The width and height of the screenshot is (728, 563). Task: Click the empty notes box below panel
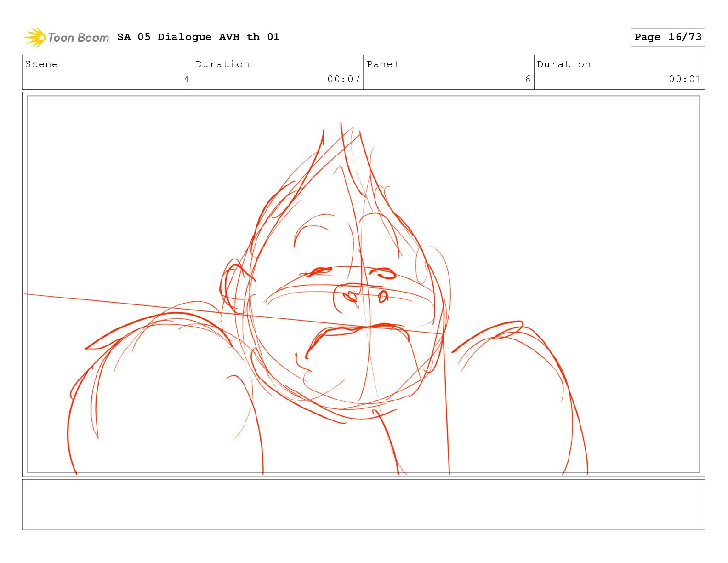[364, 505]
